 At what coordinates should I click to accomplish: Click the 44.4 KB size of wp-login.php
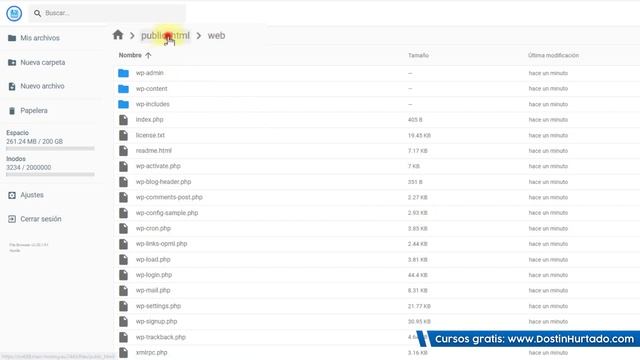(x=418, y=275)
